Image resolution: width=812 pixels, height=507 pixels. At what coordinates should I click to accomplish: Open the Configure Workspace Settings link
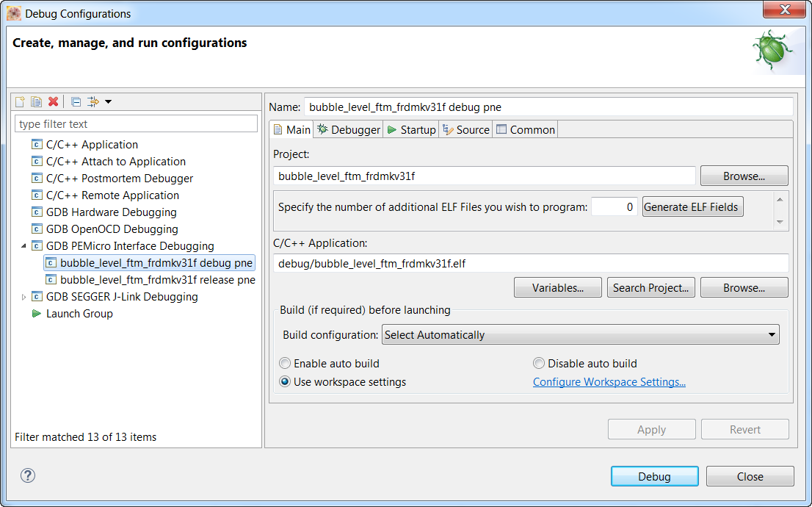pyautogui.click(x=609, y=382)
